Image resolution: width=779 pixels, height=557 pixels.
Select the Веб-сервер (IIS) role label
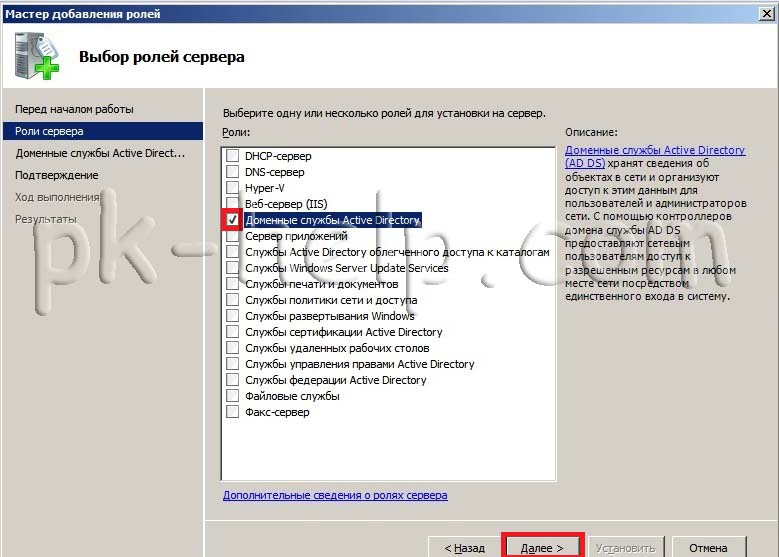point(286,204)
